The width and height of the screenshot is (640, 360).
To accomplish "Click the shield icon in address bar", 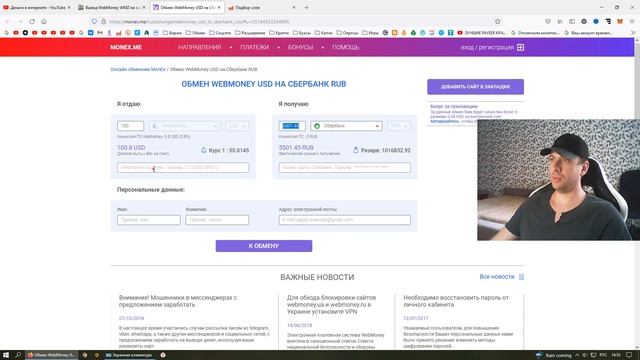I will click(x=94, y=21).
